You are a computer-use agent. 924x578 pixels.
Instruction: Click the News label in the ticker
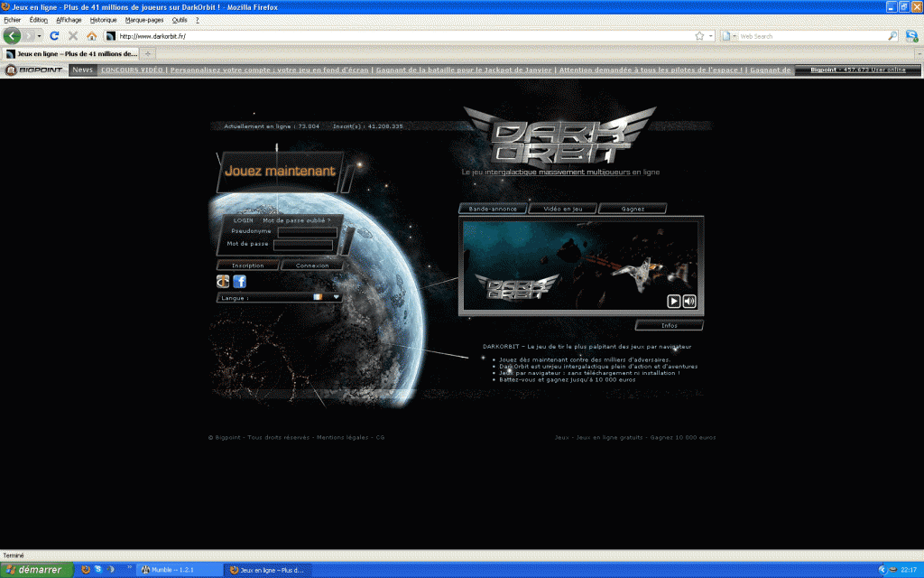coord(82,70)
